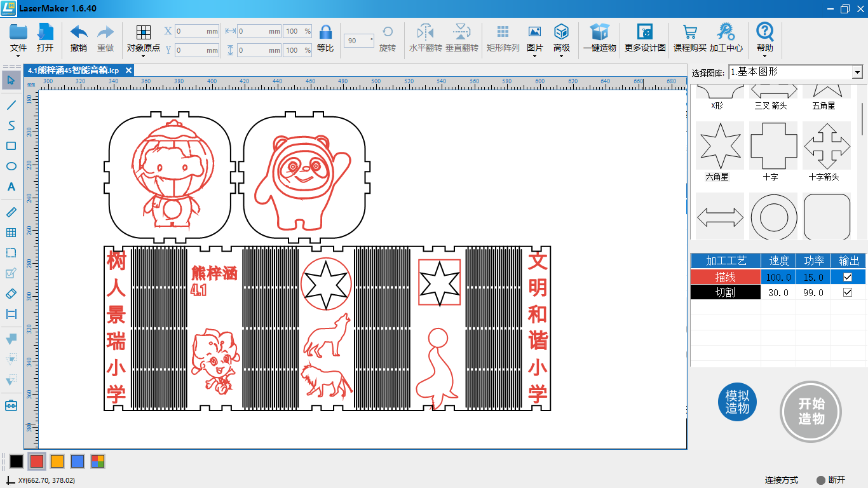Expand the 选择图库 library dropdown
Viewport: 868px width, 488px height.
click(x=857, y=72)
